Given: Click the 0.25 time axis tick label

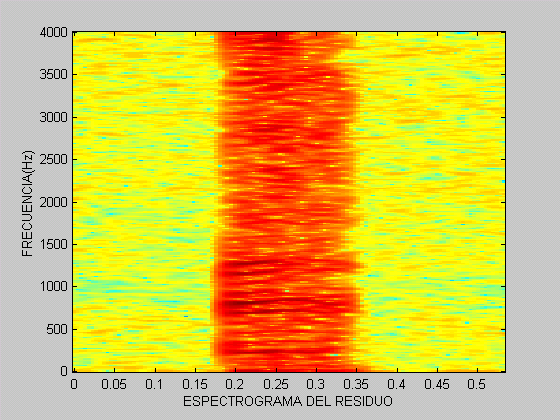Looking at the screenshot, I should click(275, 385).
